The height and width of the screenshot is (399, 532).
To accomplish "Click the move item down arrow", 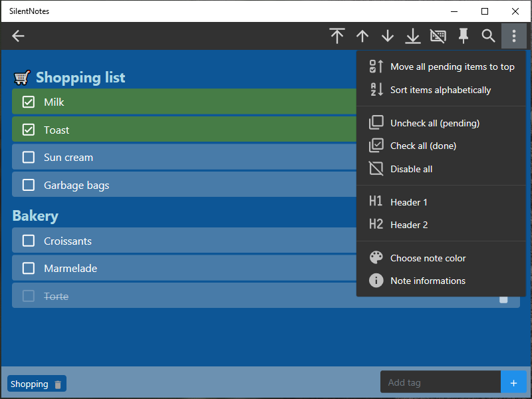I will pyautogui.click(x=388, y=36).
